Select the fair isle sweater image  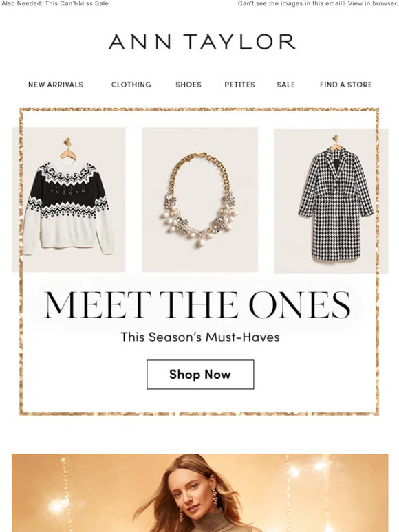[69, 200]
